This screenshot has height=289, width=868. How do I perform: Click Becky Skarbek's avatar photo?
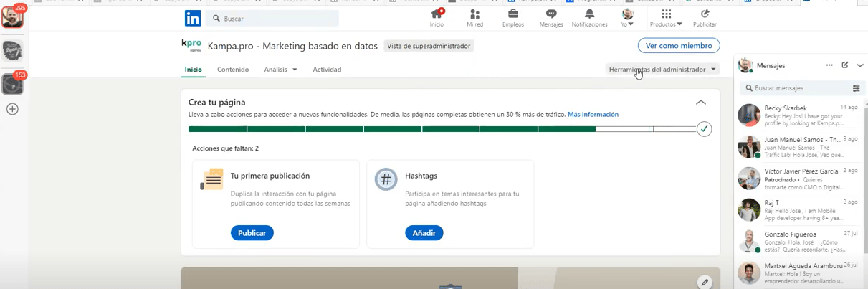[749, 115]
